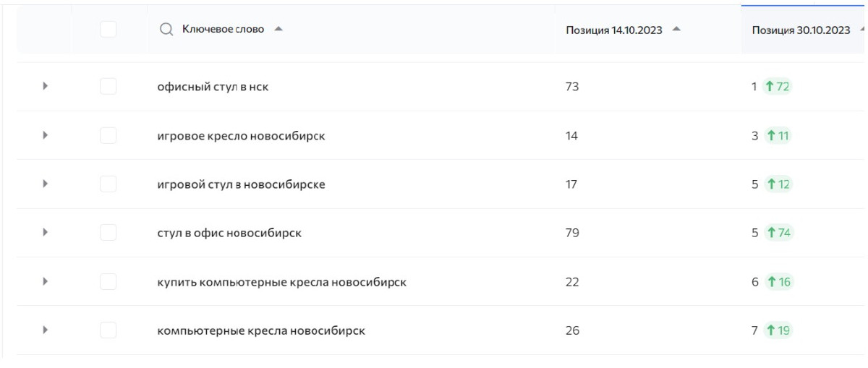Tick checkbox for компьютерные кресла новосибирск row
Viewport: 868px width, 368px height.
click(108, 330)
